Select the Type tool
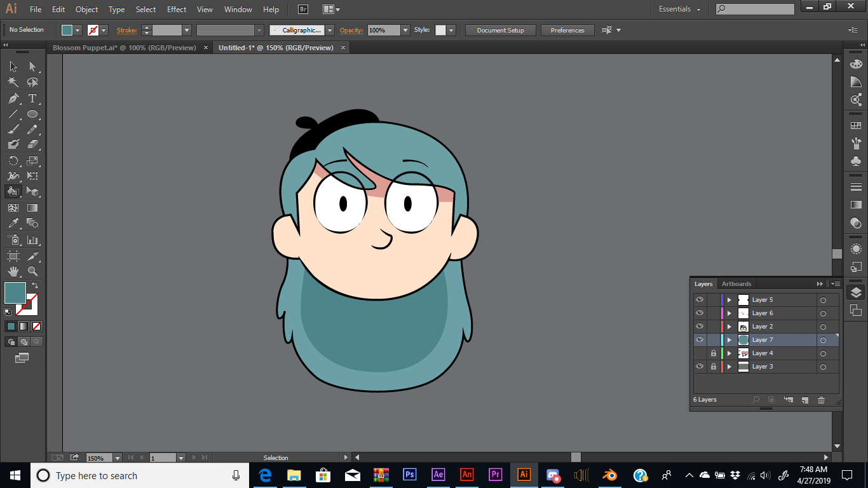This screenshot has height=488, width=868. coord(32,98)
